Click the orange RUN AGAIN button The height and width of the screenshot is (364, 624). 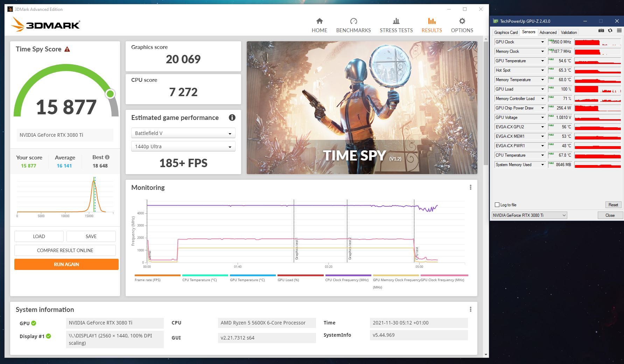66,264
